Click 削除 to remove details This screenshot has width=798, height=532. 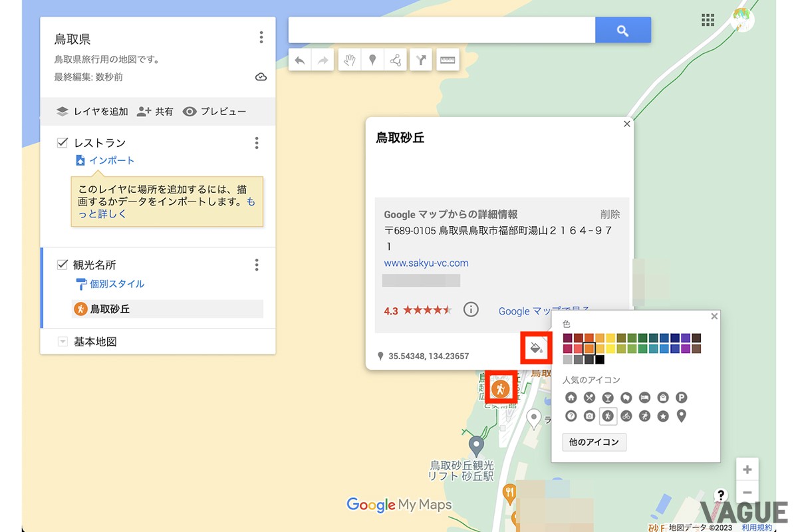(x=610, y=214)
